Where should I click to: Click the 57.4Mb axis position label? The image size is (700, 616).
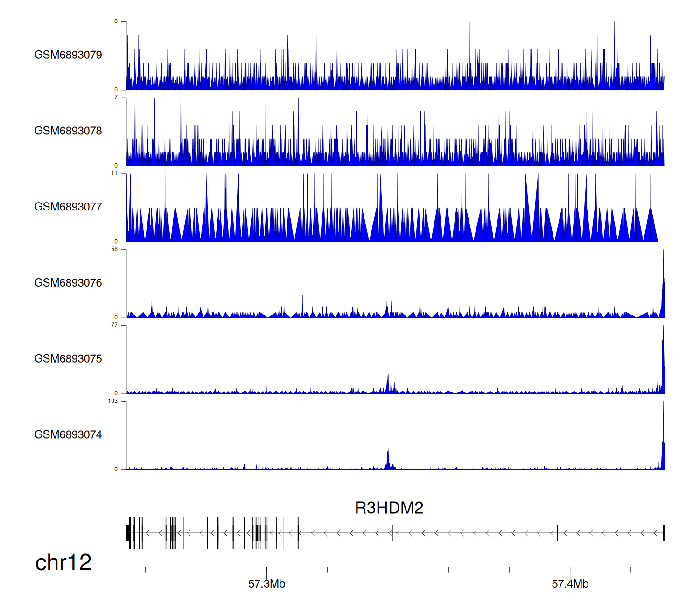pyautogui.click(x=570, y=584)
